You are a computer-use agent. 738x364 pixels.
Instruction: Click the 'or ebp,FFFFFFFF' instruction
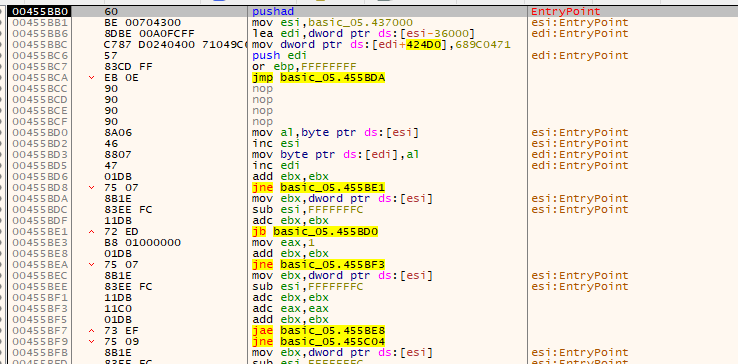click(304, 66)
